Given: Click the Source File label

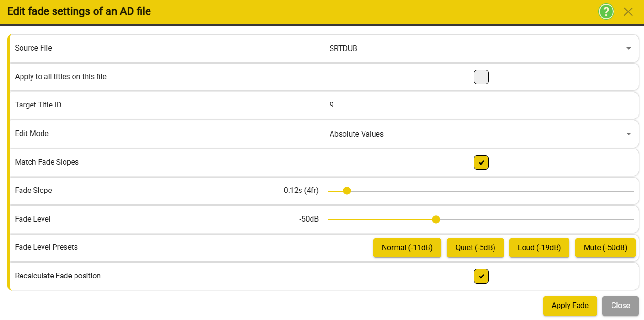Looking at the screenshot, I should [33, 48].
